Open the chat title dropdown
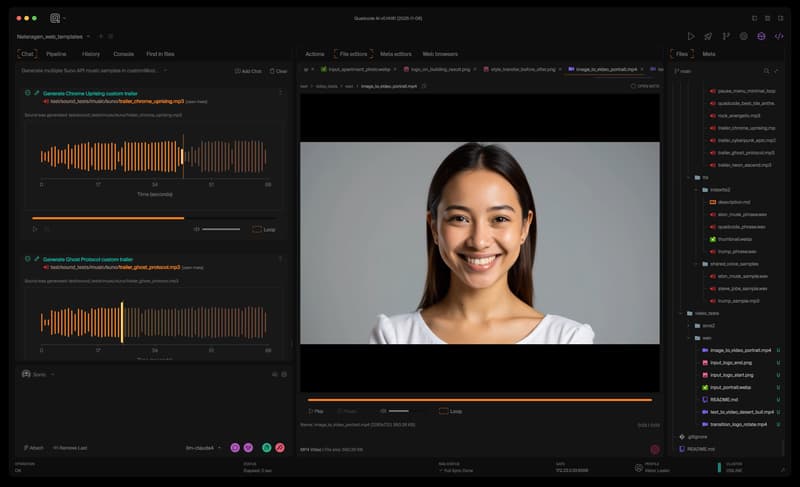The width and height of the screenshot is (800, 487). coord(166,71)
